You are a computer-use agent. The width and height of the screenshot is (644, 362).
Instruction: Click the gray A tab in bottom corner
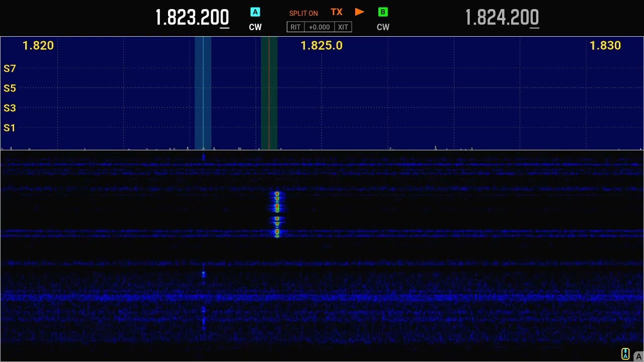click(x=638, y=356)
